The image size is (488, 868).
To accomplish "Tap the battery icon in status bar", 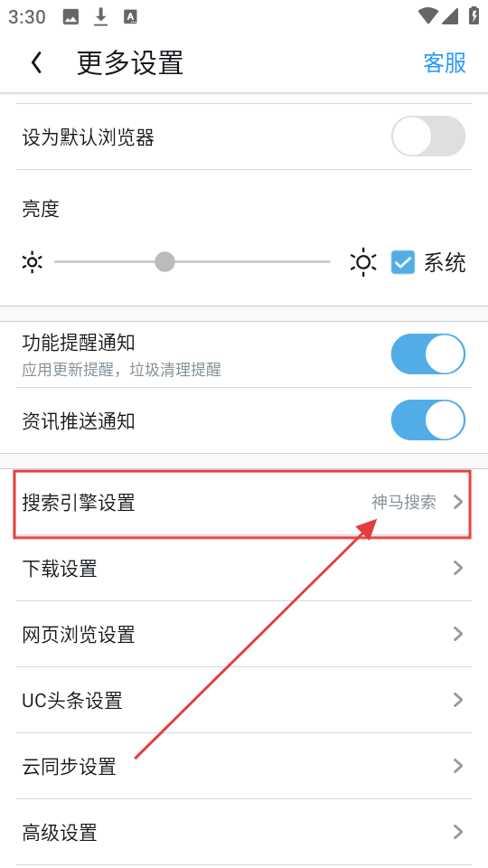I will click(474, 15).
